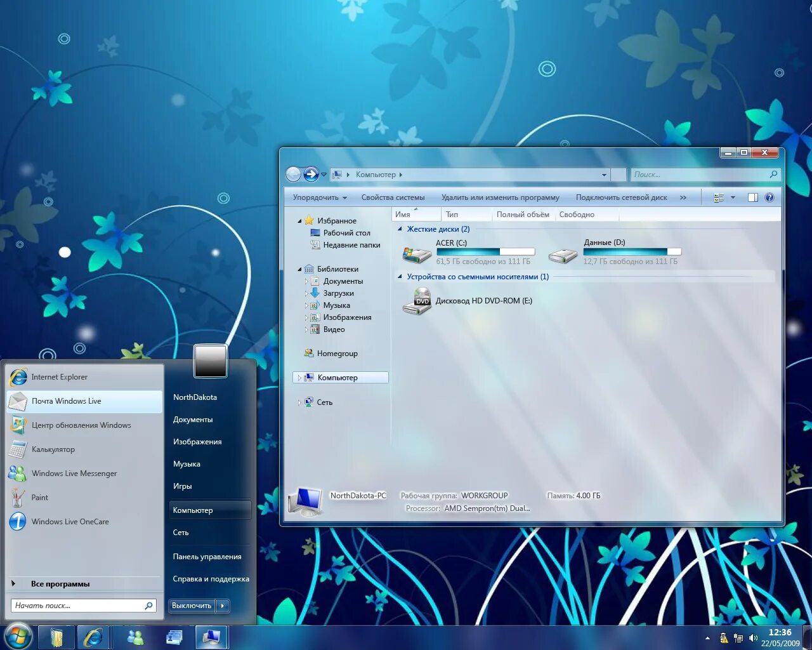Select the Данные (D:) drive
The image size is (812, 650).
614,252
